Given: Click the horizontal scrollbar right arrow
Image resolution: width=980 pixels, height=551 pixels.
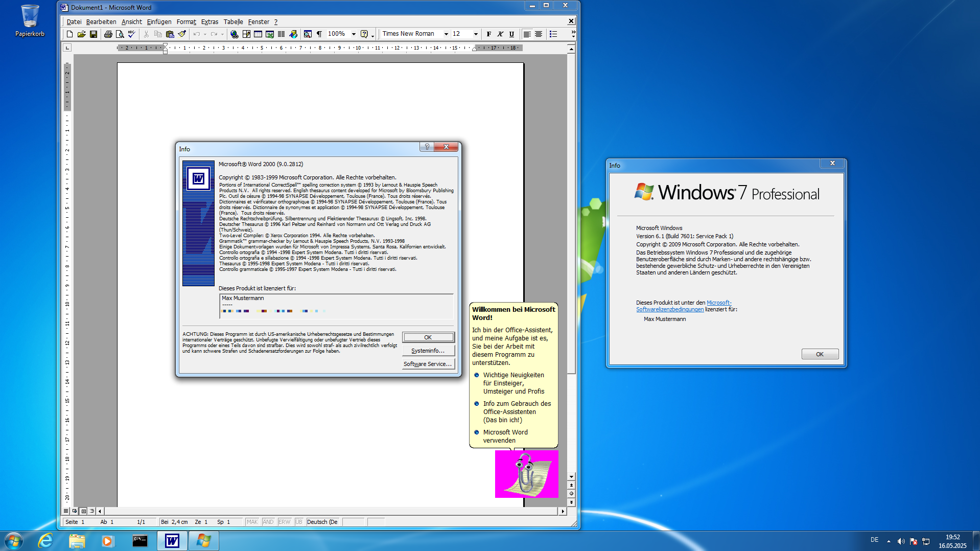Looking at the screenshot, I should click(x=563, y=511).
